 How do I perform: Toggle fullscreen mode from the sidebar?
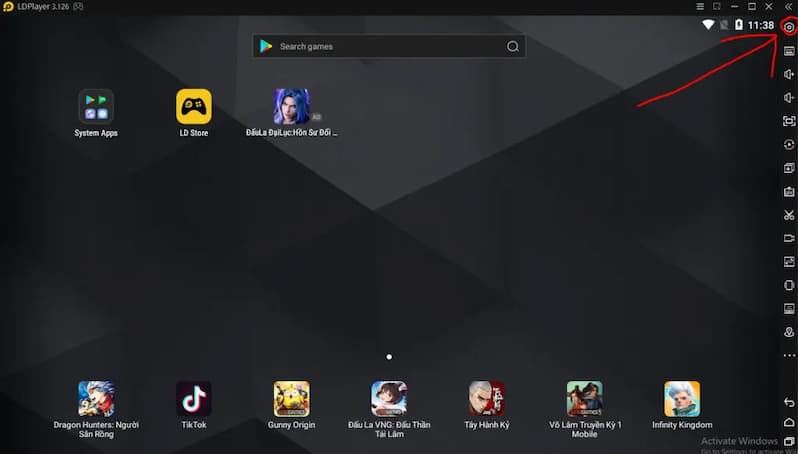point(788,121)
